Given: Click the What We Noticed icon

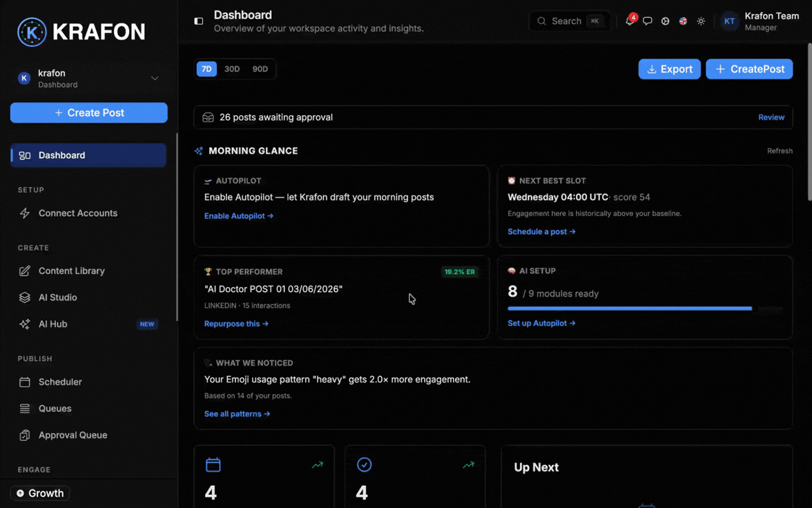Looking at the screenshot, I should point(208,363).
